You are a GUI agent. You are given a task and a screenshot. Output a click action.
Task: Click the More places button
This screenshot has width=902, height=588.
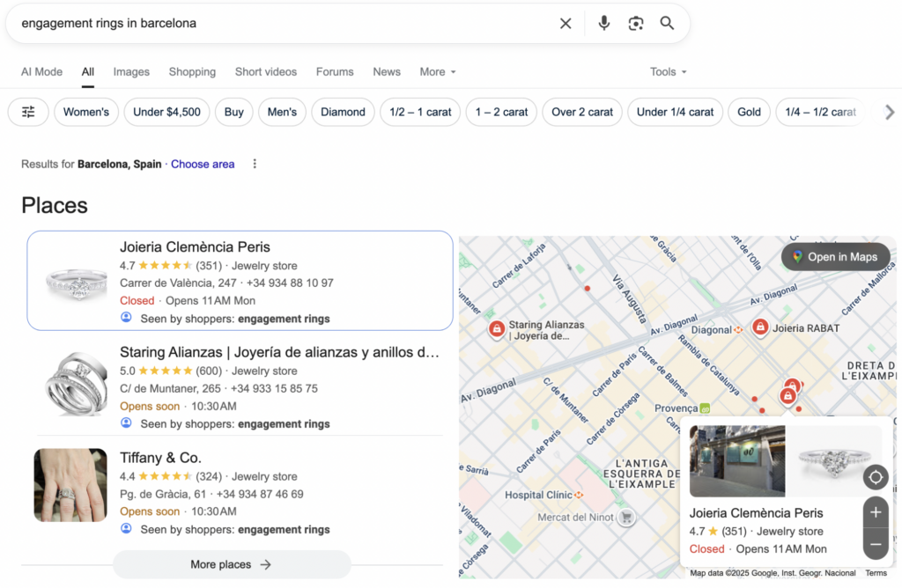[232, 564]
